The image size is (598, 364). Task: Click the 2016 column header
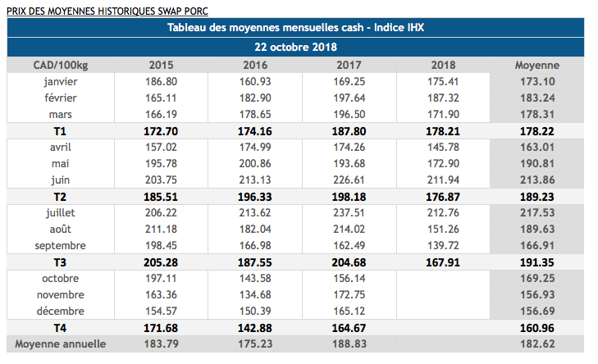coord(256,65)
